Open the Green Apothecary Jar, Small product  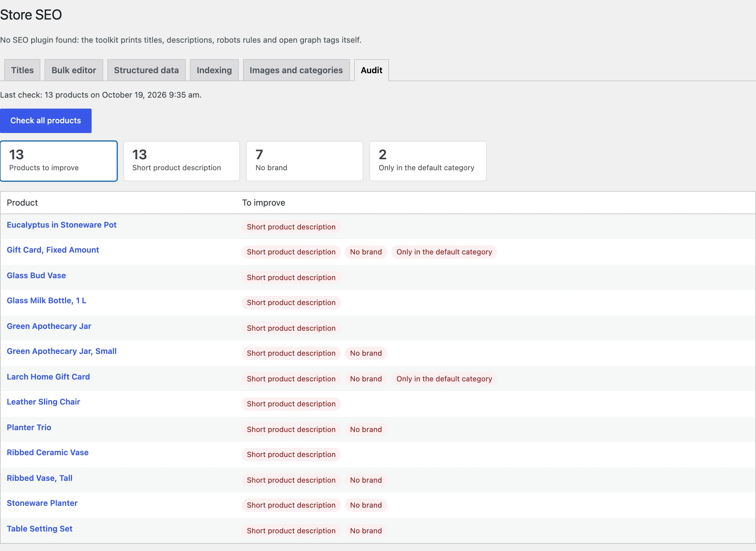62,351
